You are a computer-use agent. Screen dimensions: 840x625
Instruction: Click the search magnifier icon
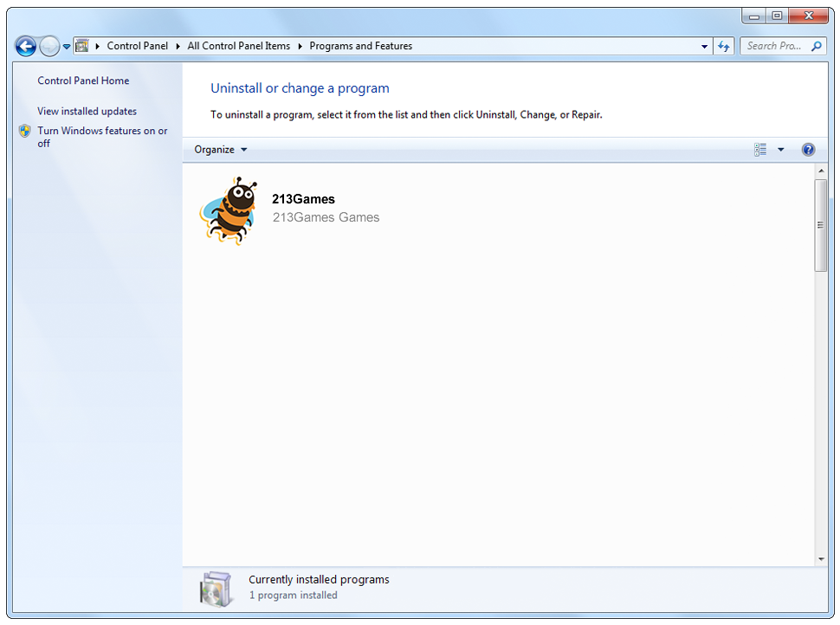817,46
